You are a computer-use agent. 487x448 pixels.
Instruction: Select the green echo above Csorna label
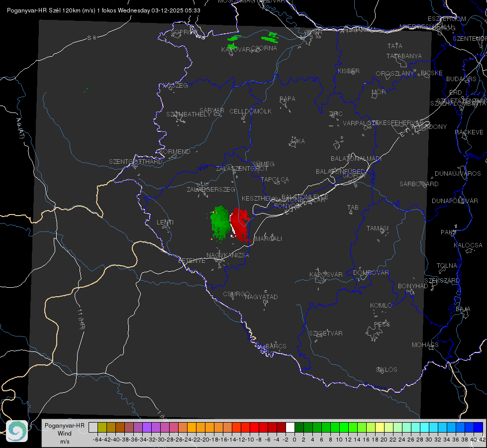[271, 37]
